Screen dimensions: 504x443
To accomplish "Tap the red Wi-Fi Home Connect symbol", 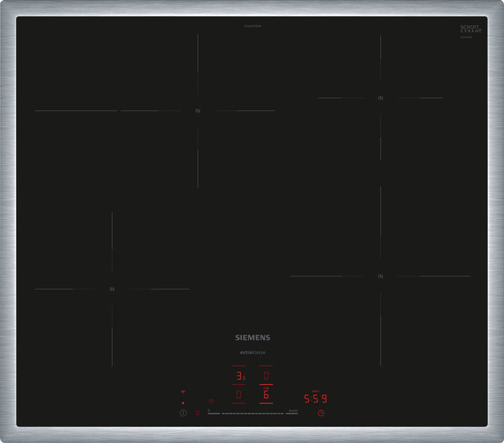I will click(183, 392).
